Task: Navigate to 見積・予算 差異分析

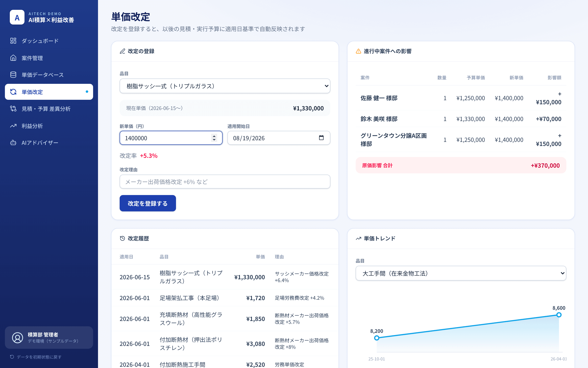Action: coord(49,109)
